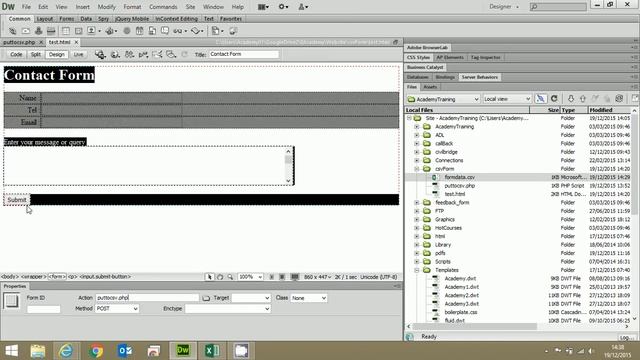Insert a Horizontal Rule
The width and height of the screenshot is (640, 360).
point(51,31)
